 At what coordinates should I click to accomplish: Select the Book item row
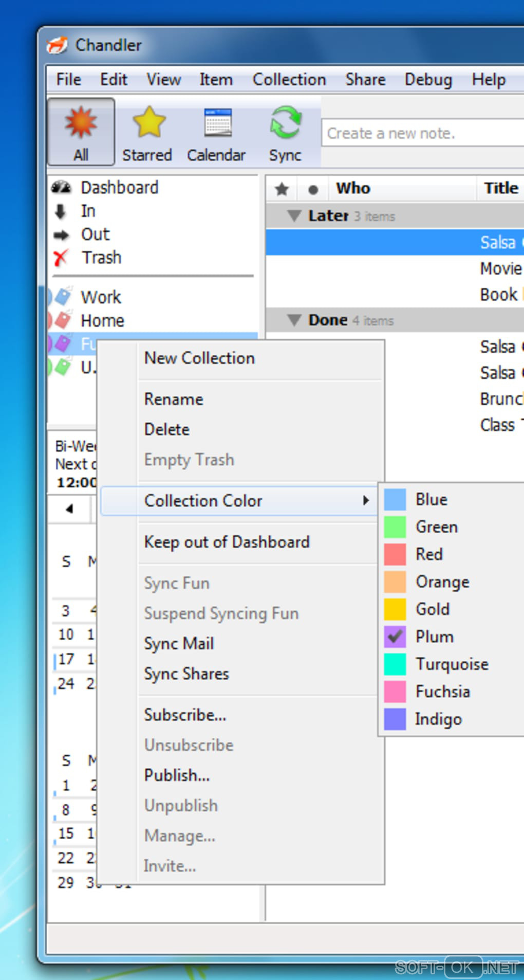(x=395, y=295)
